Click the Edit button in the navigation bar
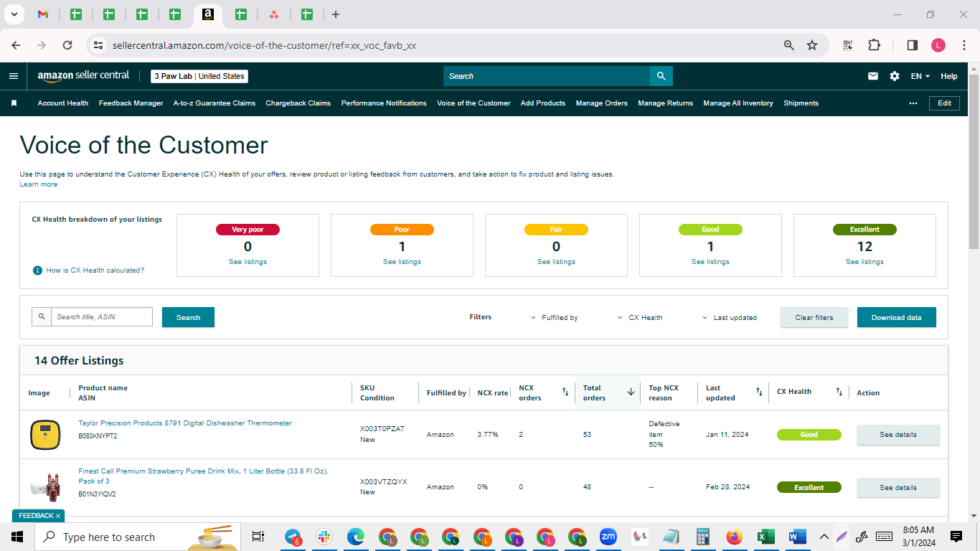Screen dimensions: 980x551 click(945, 103)
